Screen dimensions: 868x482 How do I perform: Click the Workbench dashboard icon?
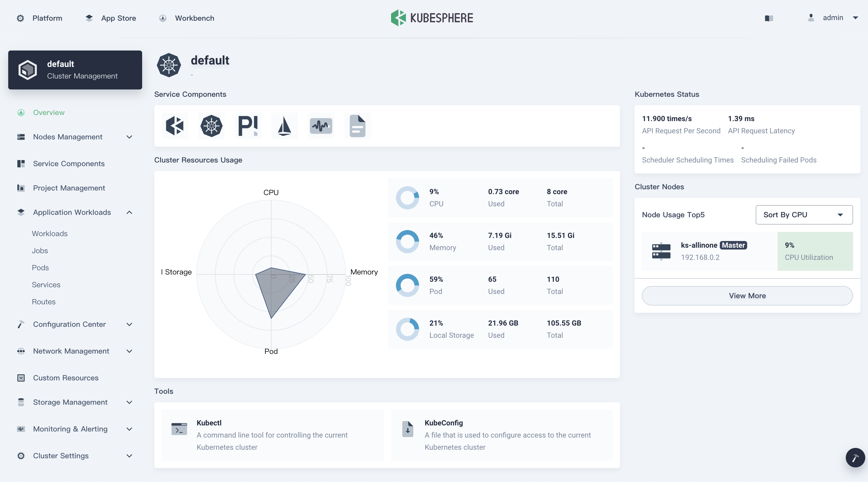point(163,18)
